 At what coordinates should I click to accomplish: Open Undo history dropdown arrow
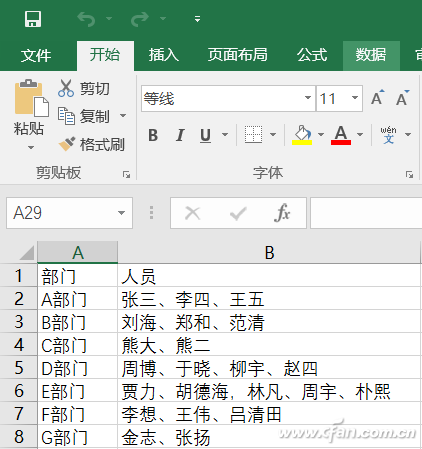coord(109,19)
